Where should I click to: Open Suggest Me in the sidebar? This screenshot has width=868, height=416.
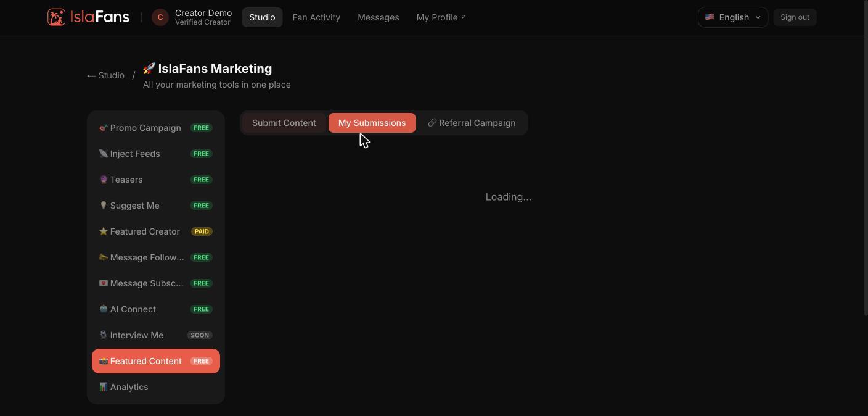(x=156, y=206)
